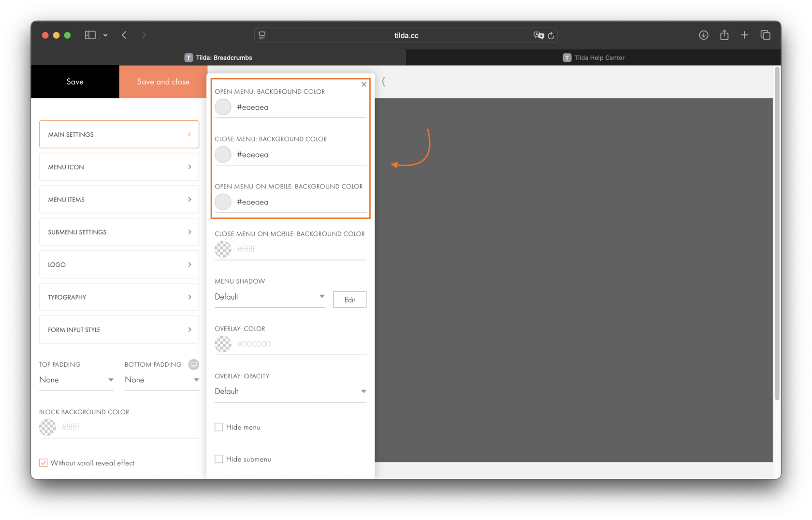Viewport: 812px width, 520px height.
Task: Click the Safari downloads icon
Action: point(704,35)
